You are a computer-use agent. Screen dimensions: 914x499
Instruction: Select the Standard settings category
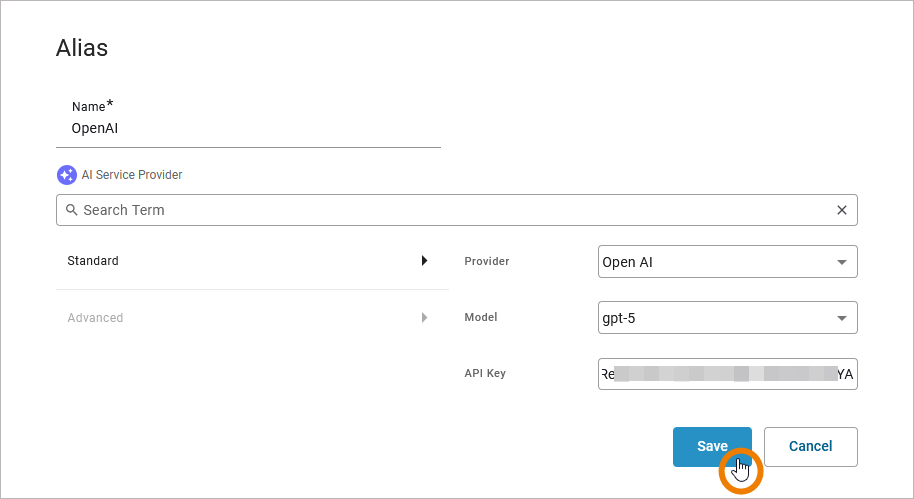click(93, 261)
